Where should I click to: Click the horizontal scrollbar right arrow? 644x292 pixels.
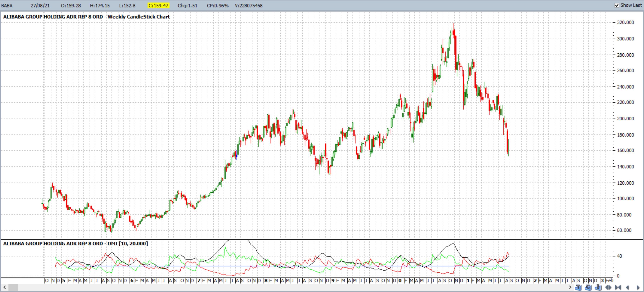coord(570,287)
